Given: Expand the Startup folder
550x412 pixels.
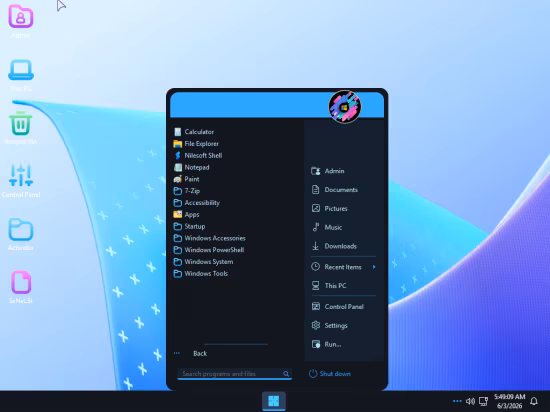Looking at the screenshot, I should click(189, 226).
